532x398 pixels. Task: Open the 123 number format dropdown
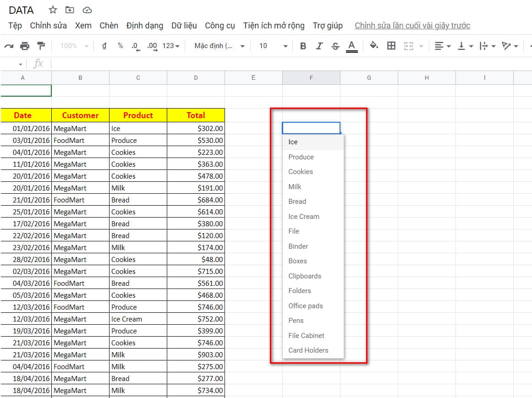click(171, 46)
